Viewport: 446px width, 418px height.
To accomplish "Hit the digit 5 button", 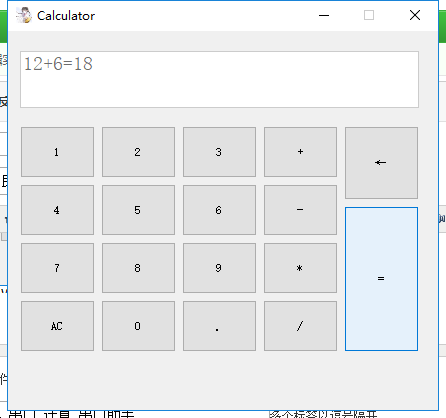I will [138, 210].
